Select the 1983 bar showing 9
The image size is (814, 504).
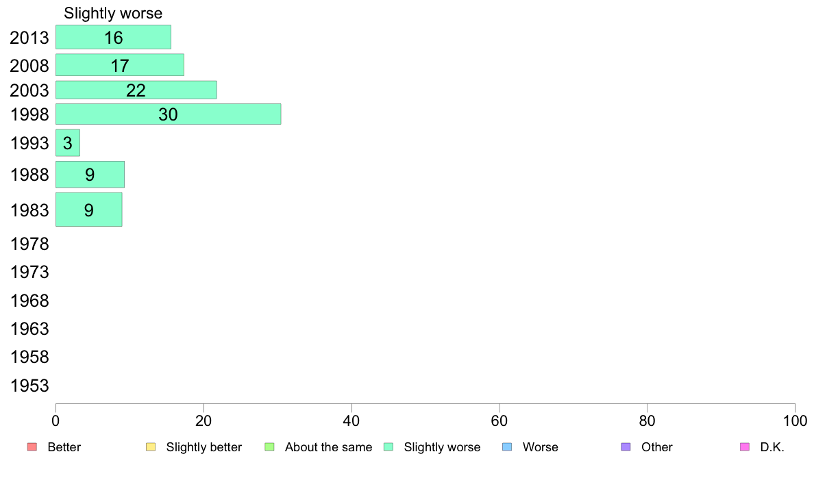pos(89,210)
